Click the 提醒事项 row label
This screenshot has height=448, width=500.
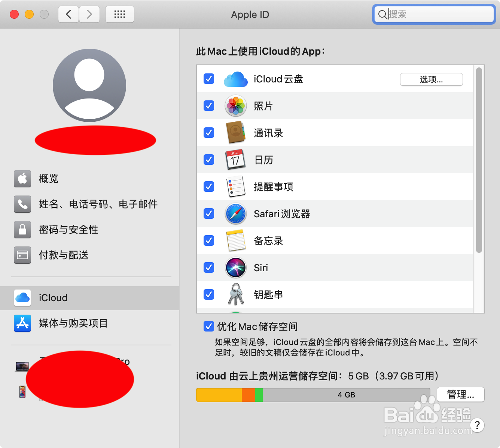(x=274, y=187)
